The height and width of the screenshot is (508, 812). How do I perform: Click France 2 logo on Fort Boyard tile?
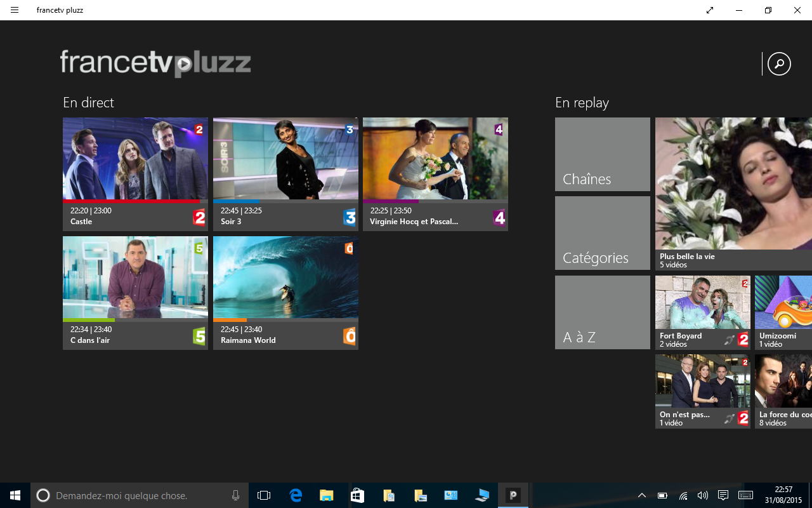coord(743,340)
